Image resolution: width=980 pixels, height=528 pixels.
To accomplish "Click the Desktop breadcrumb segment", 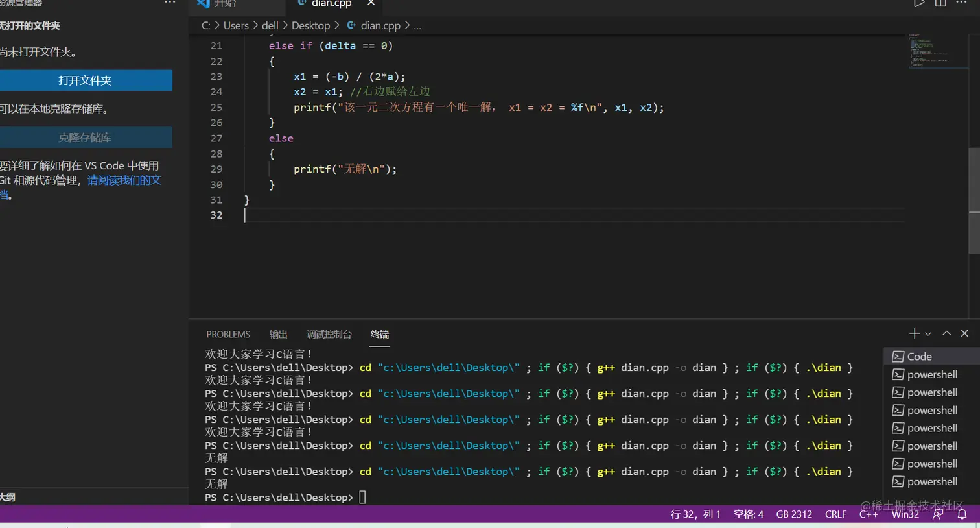I will [310, 26].
